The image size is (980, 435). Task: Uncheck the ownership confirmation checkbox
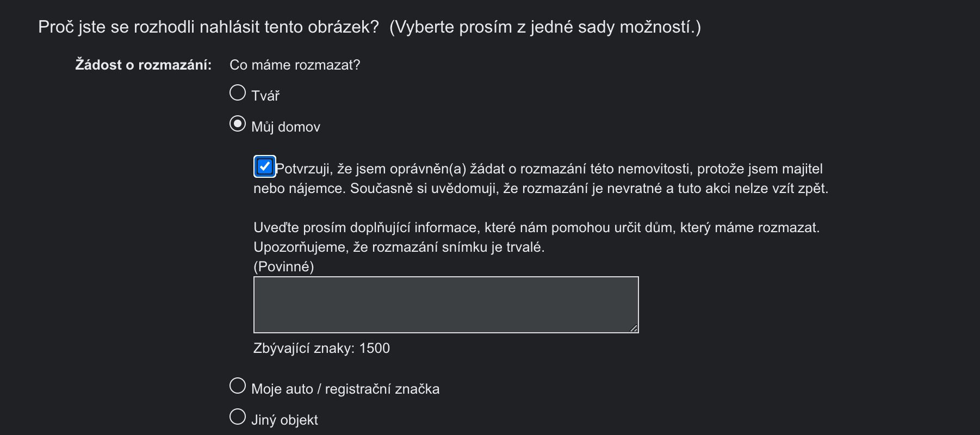click(x=264, y=166)
